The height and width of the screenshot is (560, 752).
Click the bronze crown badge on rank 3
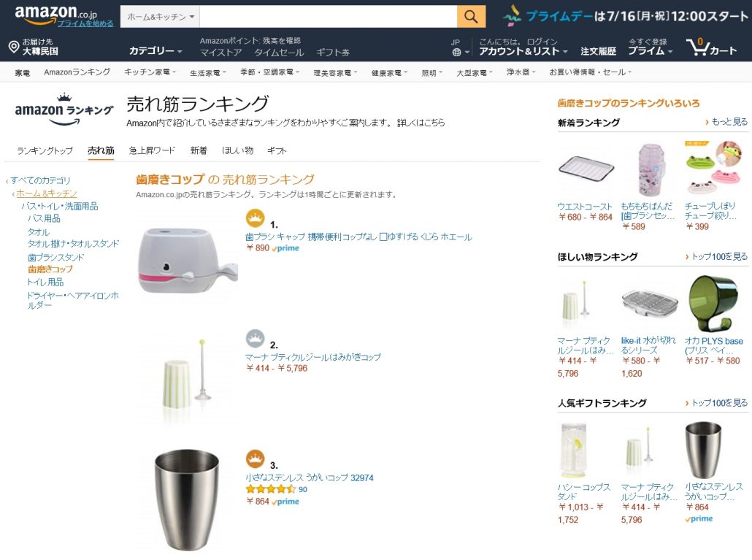pos(254,459)
